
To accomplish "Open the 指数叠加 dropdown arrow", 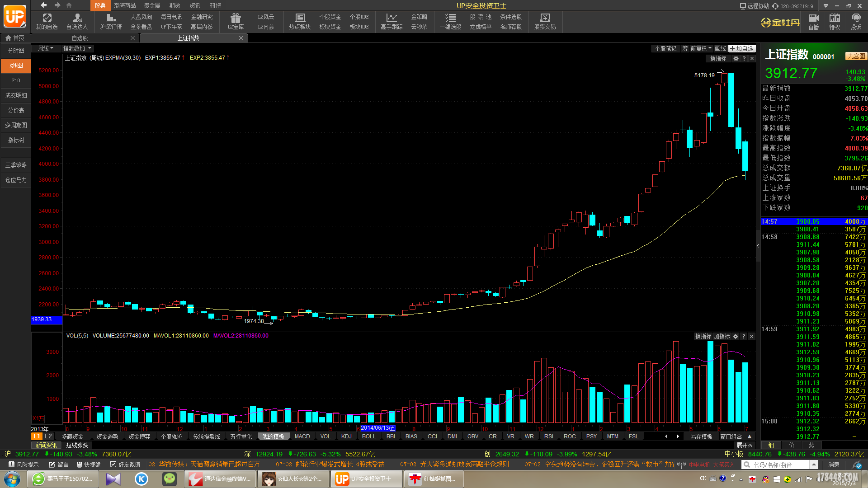I will [x=90, y=48].
